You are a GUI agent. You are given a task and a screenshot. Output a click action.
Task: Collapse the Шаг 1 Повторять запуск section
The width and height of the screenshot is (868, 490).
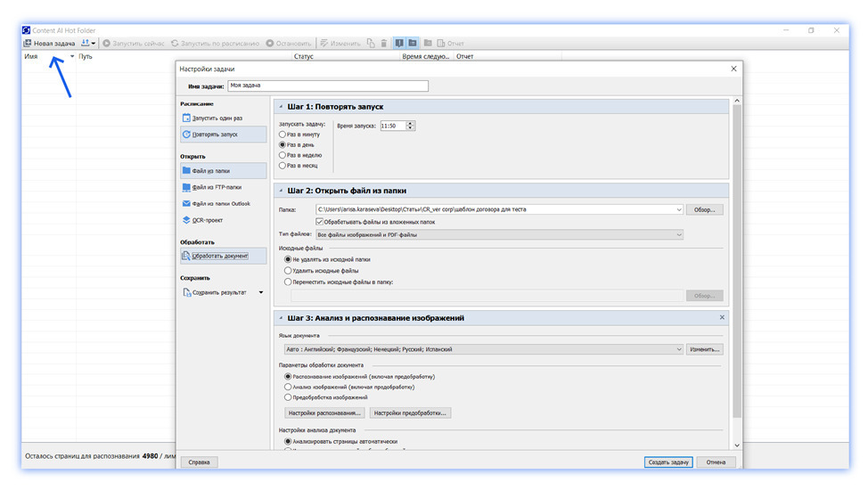(281, 107)
